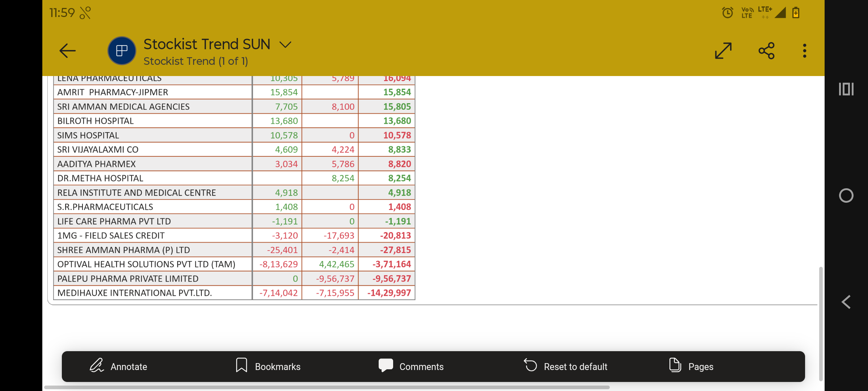Tap Android recent apps button
The width and height of the screenshot is (868, 391).
click(x=846, y=89)
